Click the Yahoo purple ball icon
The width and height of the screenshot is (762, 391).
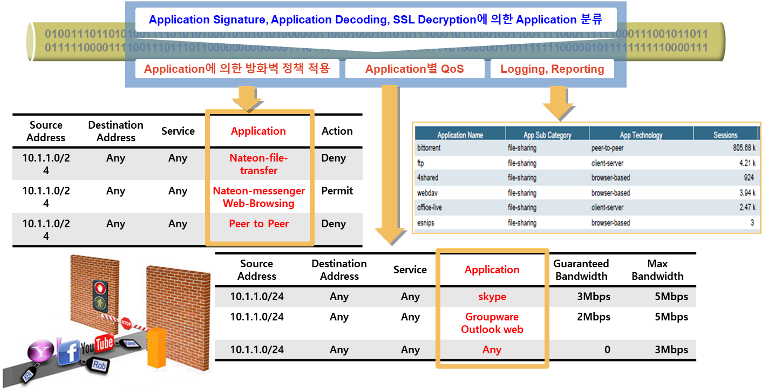[42, 351]
